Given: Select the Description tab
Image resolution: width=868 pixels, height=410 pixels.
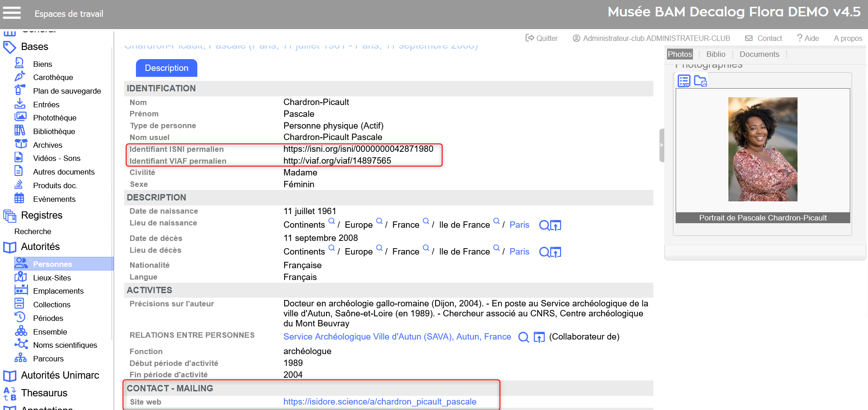Looking at the screenshot, I should [x=166, y=68].
